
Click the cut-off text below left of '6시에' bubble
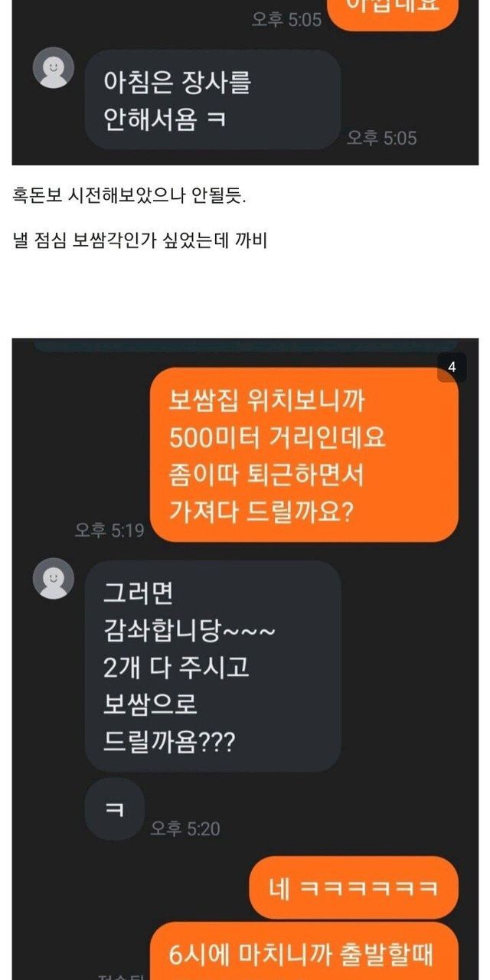[116, 976]
